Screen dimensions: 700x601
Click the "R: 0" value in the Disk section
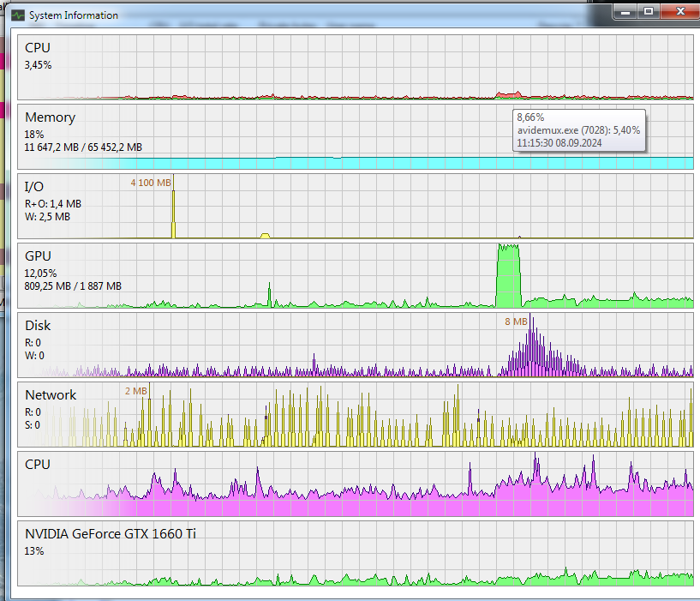click(x=33, y=343)
